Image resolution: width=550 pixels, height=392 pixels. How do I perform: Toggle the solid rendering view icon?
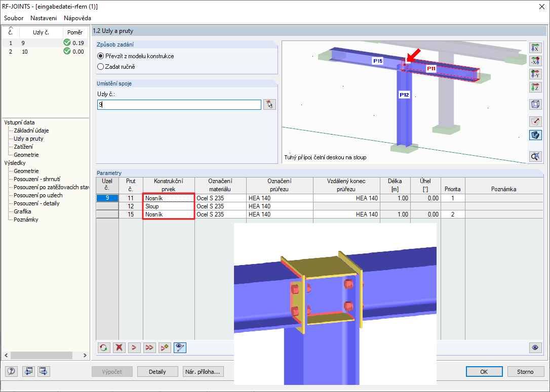click(535, 135)
